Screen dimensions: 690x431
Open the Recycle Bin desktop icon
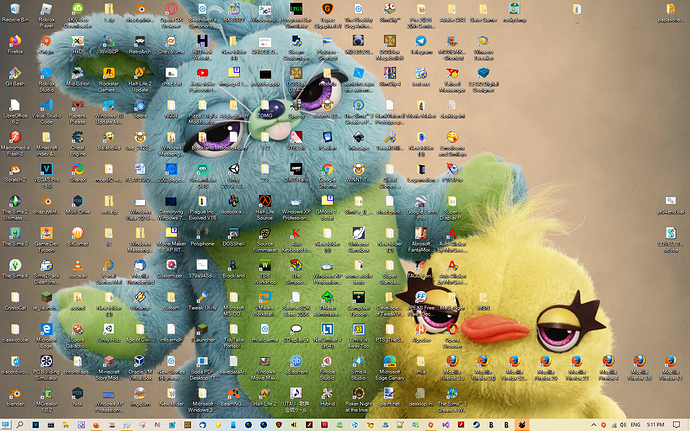point(15,13)
